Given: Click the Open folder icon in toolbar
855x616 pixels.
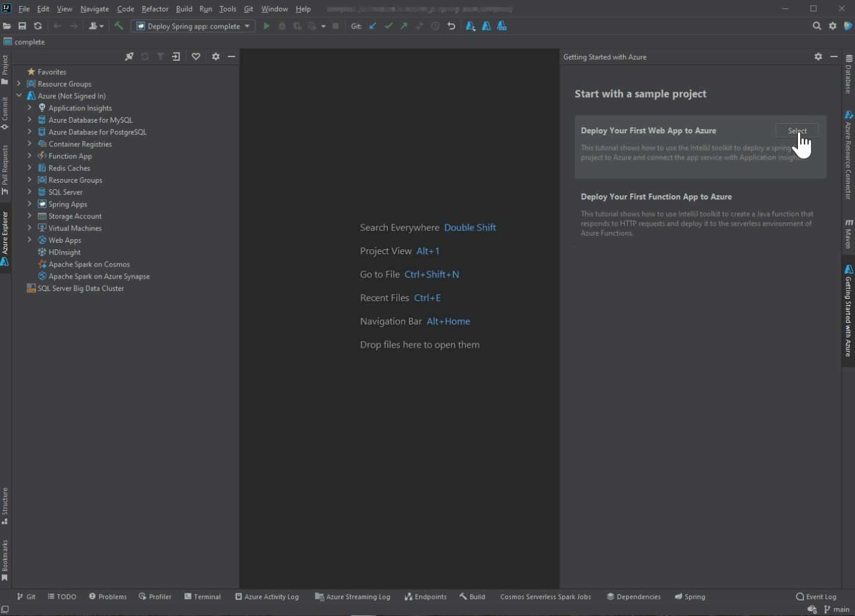Looking at the screenshot, I should (7, 26).
